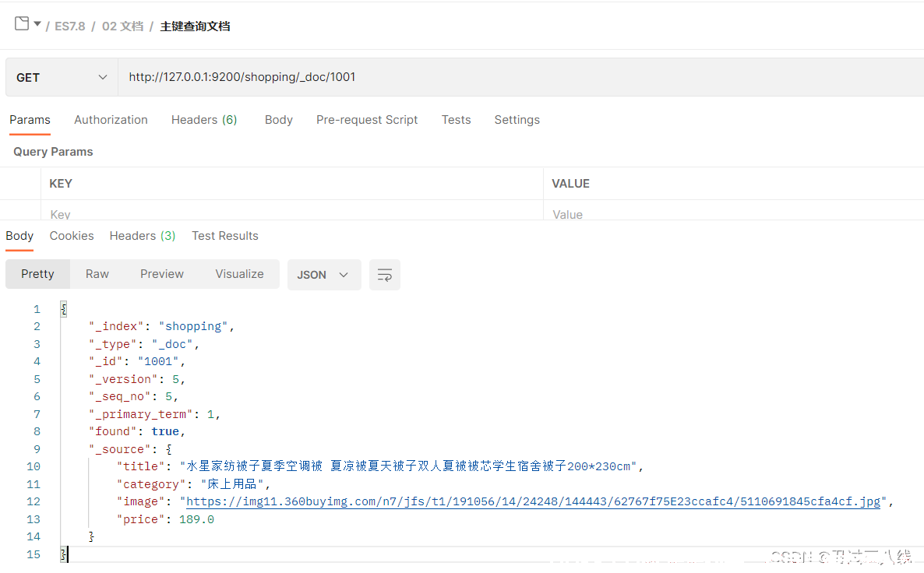This screenshot has height=573, width=924.
Task: Open the breadcrumb dropdown arrow
Action: 37,24
